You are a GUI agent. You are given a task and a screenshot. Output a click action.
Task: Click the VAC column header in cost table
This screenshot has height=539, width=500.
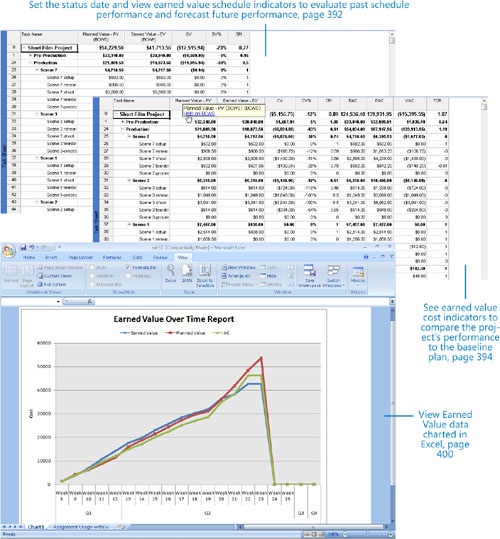409,103
